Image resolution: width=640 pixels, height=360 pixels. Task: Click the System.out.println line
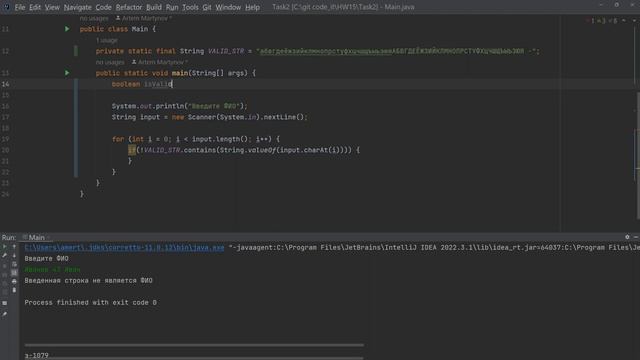pos(180,106)
